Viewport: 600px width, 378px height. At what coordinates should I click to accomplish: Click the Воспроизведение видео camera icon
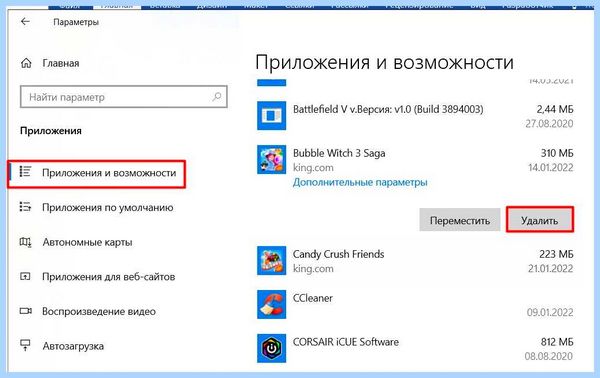click(25, 311)
